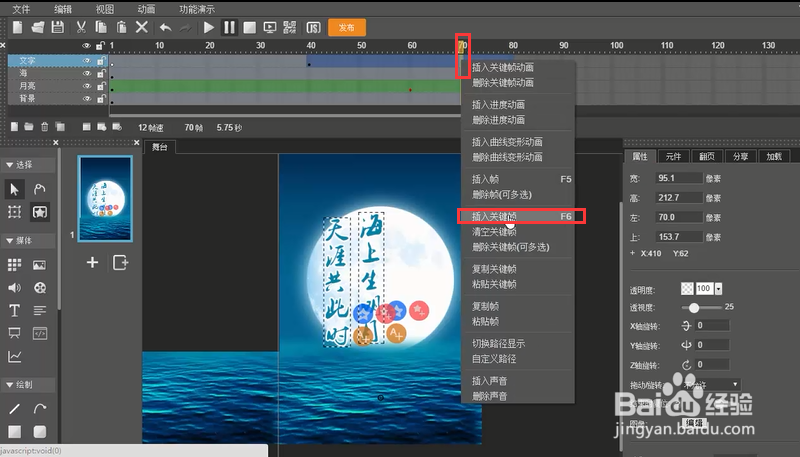The width and height of the screenshot is (800, 457).
Task: Toggle lock on 文字 layer
Action: 101,61
